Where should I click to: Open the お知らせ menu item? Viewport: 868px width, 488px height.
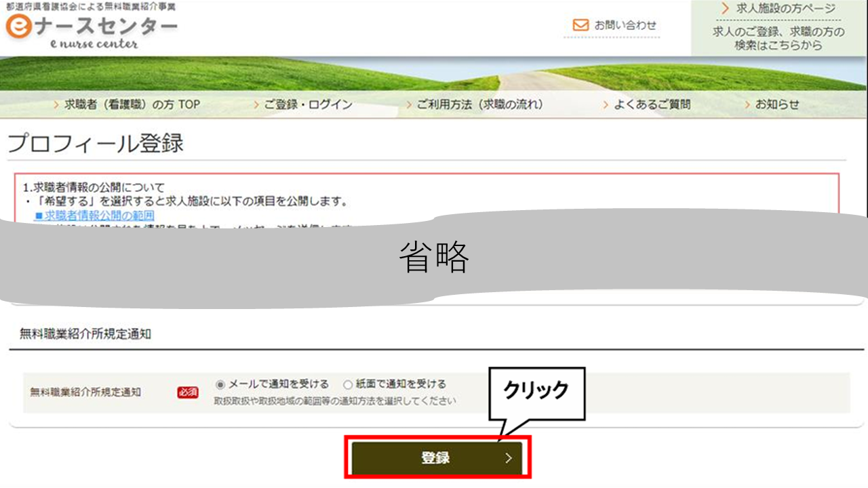[777, 104]
